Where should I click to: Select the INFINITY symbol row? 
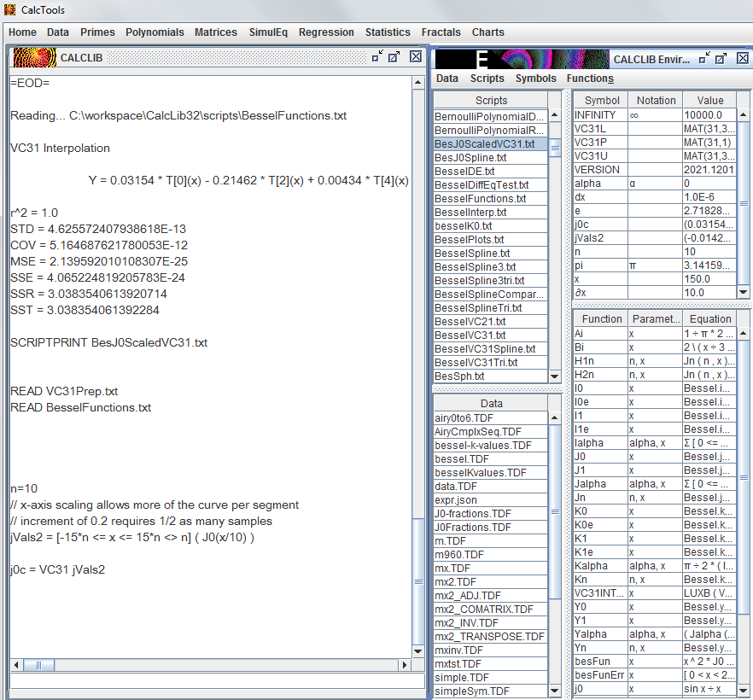point(655,115)
